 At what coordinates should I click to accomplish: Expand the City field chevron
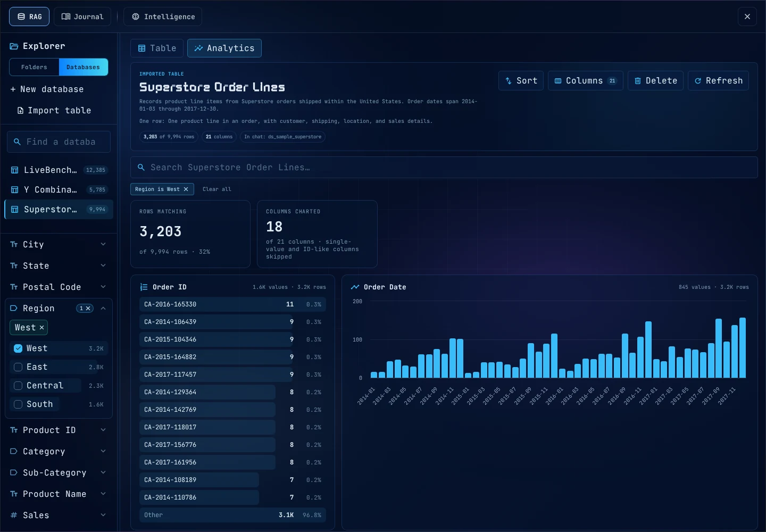[103, 245]
